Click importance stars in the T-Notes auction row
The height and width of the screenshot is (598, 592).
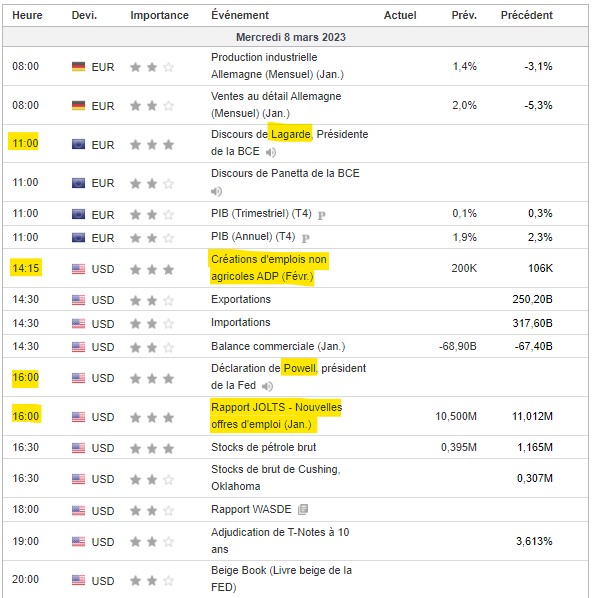point(152,542)
